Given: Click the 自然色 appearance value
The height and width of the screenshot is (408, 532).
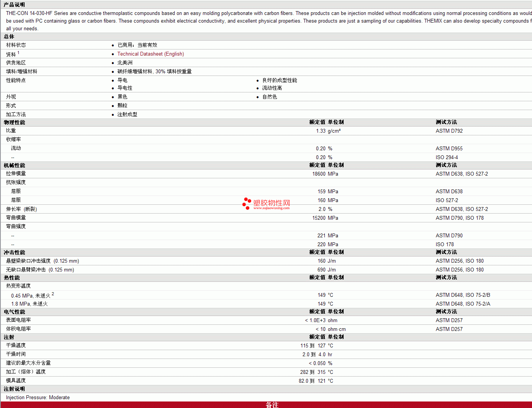Looking at the screenshot, I should click(x=270, y=97).
